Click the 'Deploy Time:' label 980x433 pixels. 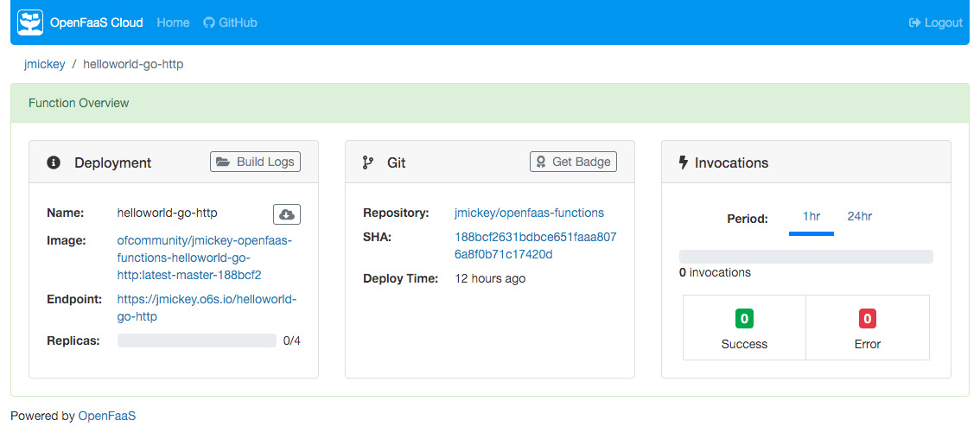401,278
